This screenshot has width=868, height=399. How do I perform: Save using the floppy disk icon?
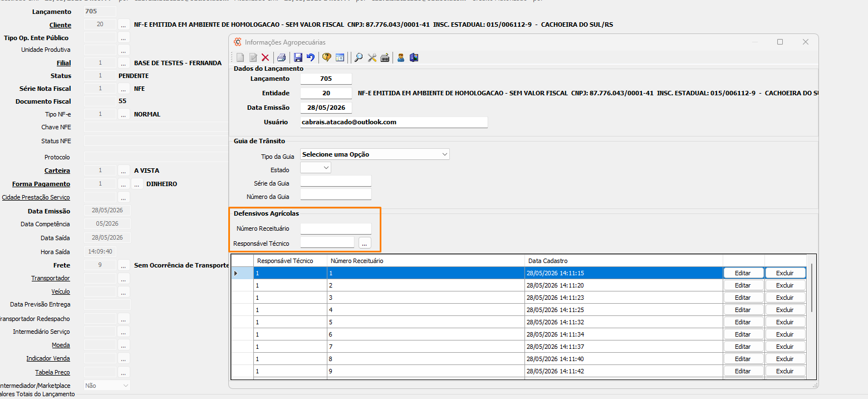[x=298, y=57]
